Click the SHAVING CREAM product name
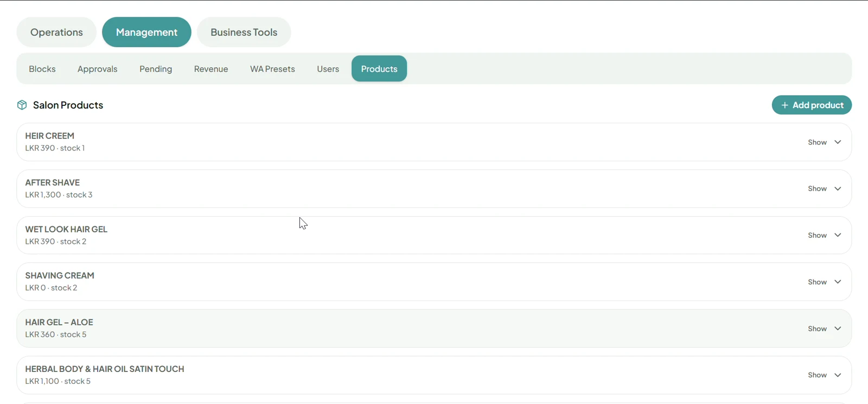Viewport: 868px width, 404px height. point(60,275)
